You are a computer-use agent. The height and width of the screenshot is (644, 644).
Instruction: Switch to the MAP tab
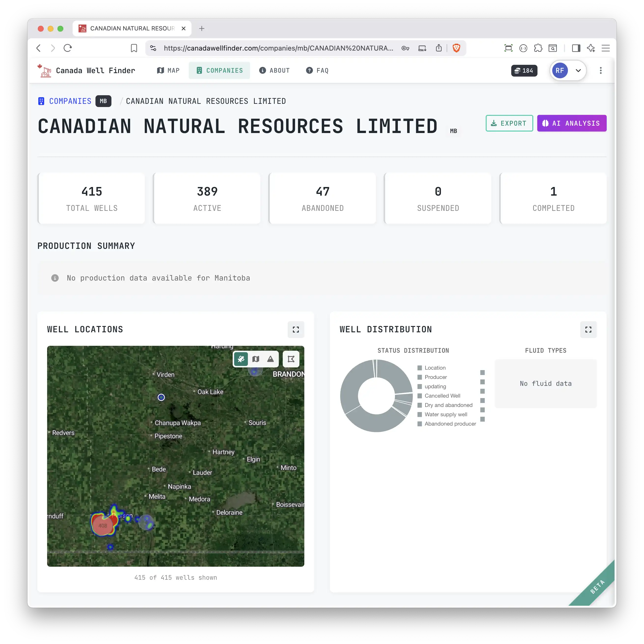pos(168,70)
